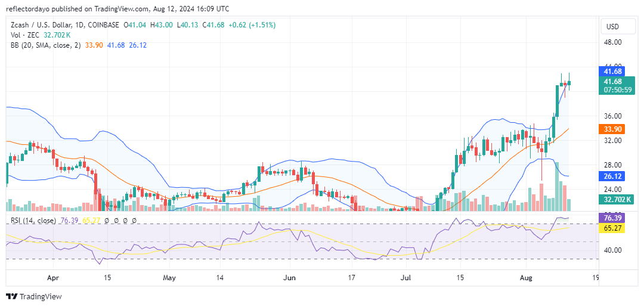The height and width of the screenshot is (307, 644).
Task: Click the low price L40.13 value
Action: [187, 25]
